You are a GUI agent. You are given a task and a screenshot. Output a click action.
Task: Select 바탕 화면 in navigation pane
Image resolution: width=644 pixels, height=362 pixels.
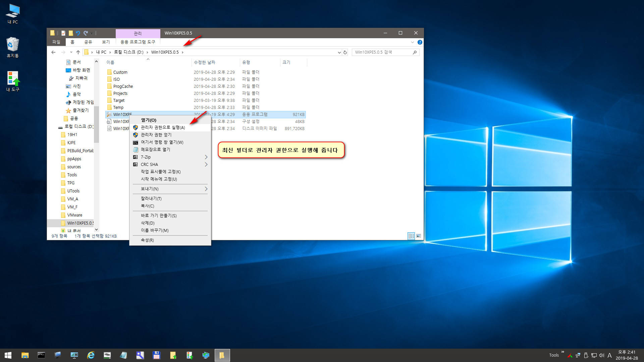pyautogui.click(x=78, y=70)
